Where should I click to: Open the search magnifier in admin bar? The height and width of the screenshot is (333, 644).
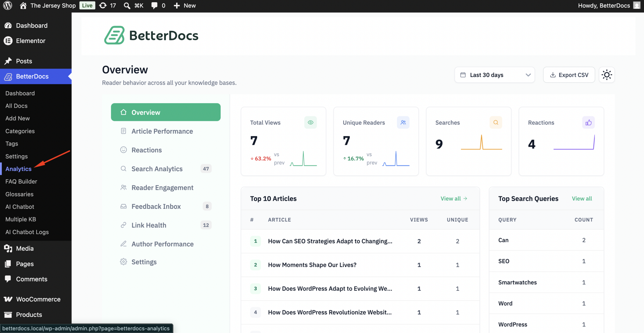127,6
